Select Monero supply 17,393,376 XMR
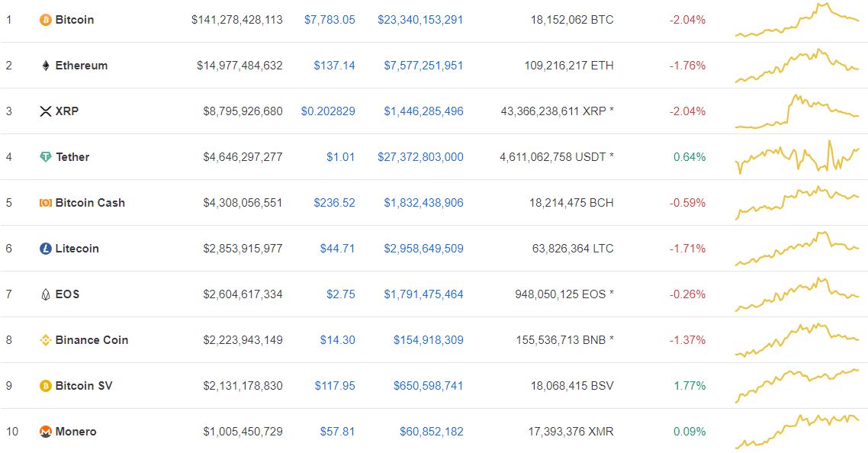The image size is (868, 453). coord(571,432)
